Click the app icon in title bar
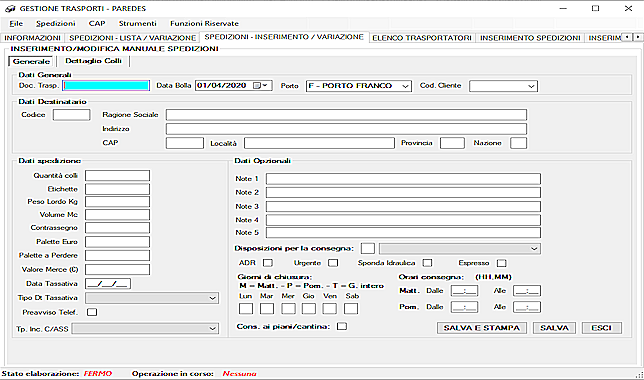This screenshot has height=380, width=644. pos(10,8)
